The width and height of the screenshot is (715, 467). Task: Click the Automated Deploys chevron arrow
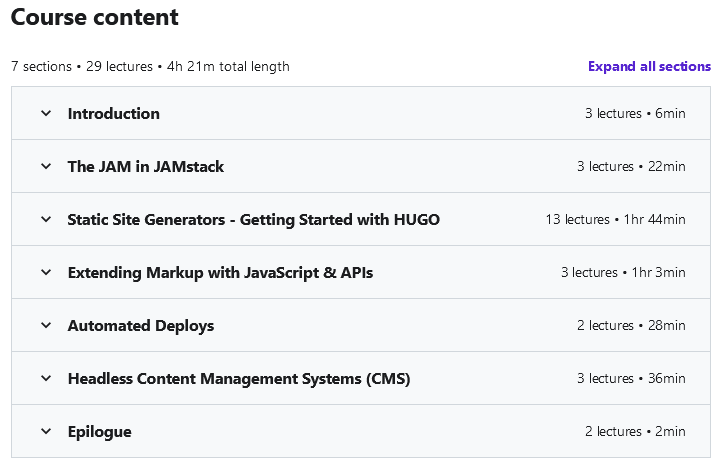click(x=46, y=325)
